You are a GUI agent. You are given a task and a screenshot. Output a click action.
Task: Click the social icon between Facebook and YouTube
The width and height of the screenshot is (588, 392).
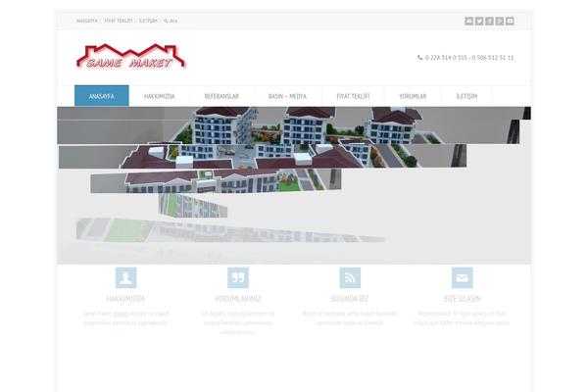pyautogui.click(x=499, y=21)
